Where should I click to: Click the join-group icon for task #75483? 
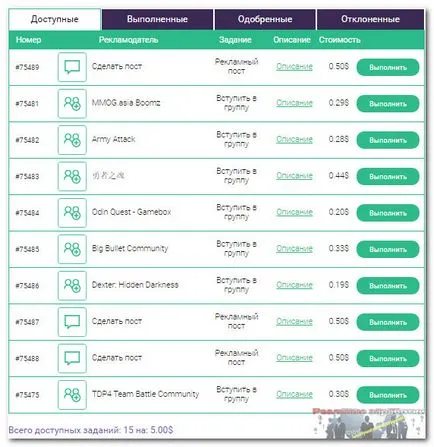(72, 176)
